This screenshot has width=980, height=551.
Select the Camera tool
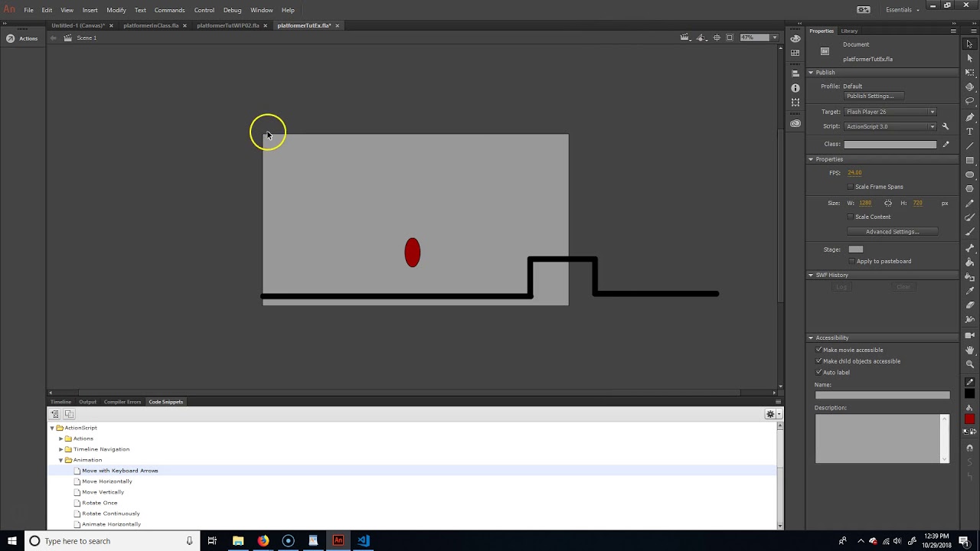tap(969, 335)
